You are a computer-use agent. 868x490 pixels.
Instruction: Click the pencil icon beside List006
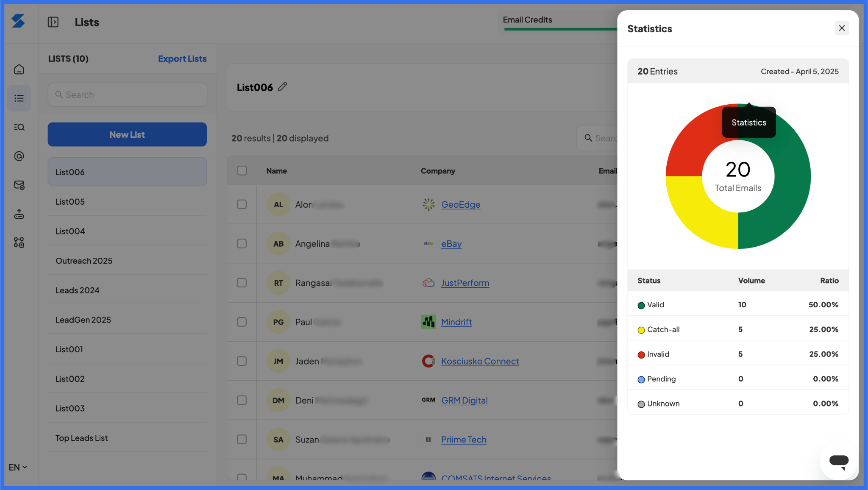point(283,87)
